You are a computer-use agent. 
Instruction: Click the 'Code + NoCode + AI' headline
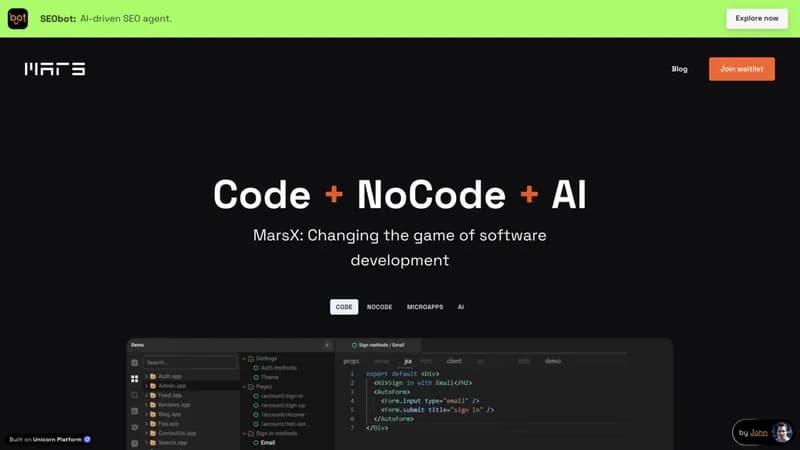click(400, 194)
